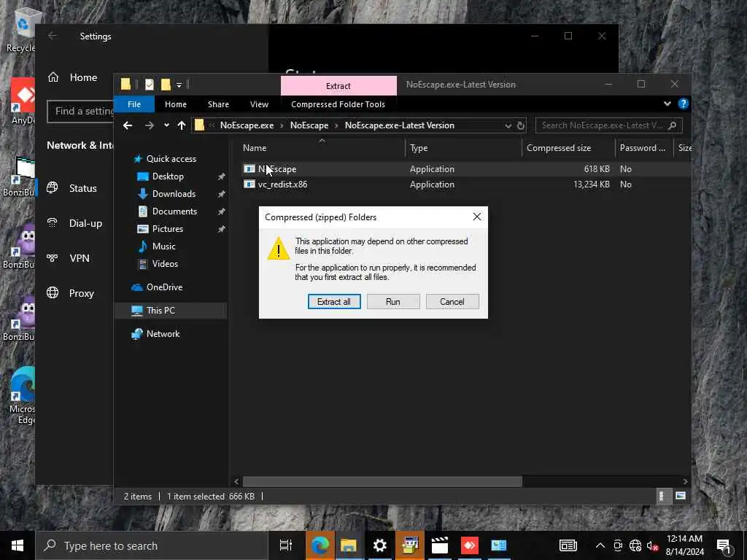The height and width of the screenshot is (560, 747).
Task: Click the Explorer forward arrow
Action: 149,125
